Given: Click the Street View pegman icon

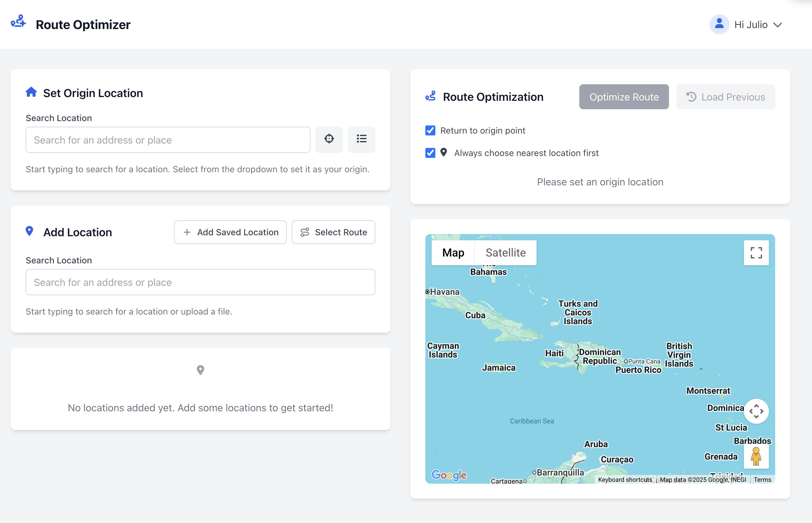Looking at the screenshot, I should click(x=756, y=456).
